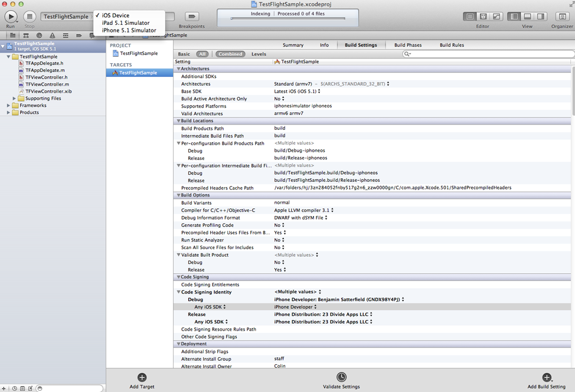This screenshot has height=392, width=575.
Task: Click the indexing progress bar
Action: coord(288,18)
